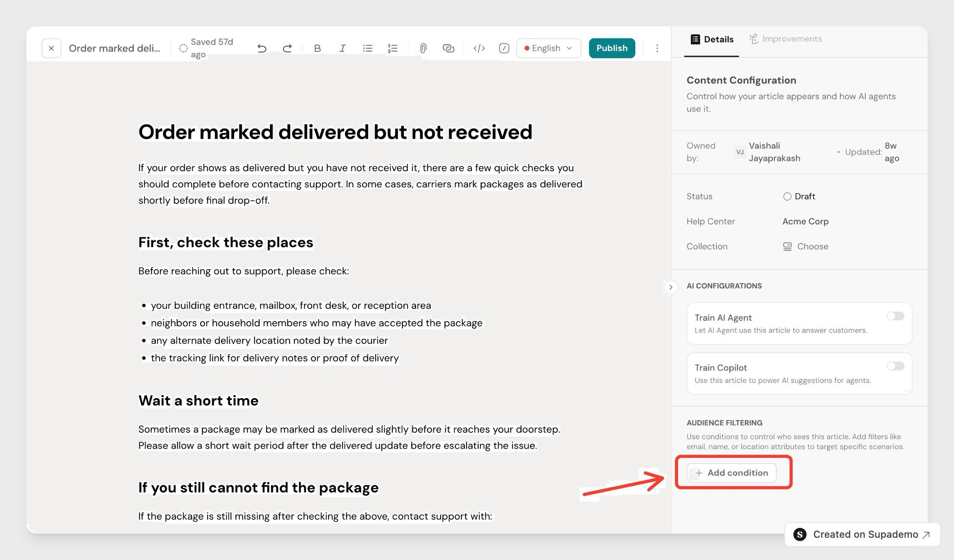The height and width of the screenshot is (560, 954).
Task: Toggle italic formatting
Action: (x=342, y=48)
